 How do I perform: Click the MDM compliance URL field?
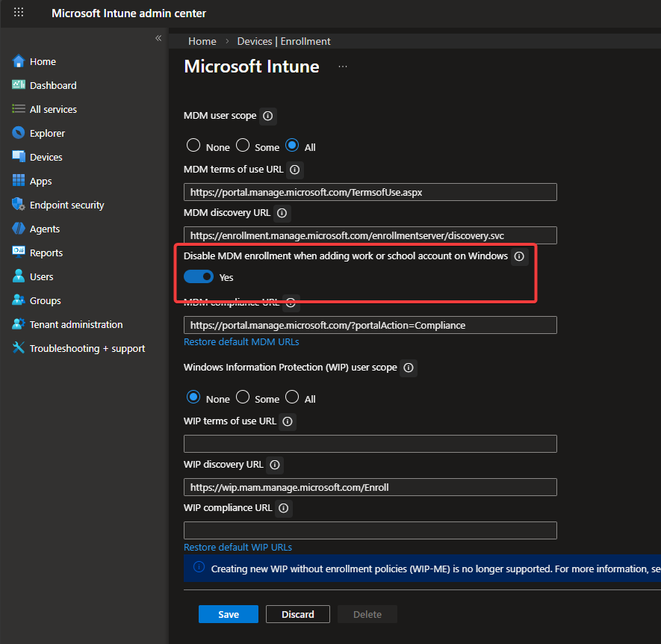click(x=370, y=325)
